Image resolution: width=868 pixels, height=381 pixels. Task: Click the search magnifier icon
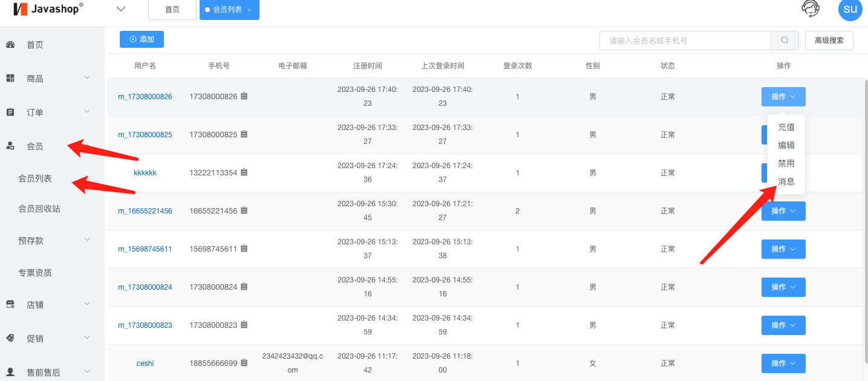coord(785,41)
